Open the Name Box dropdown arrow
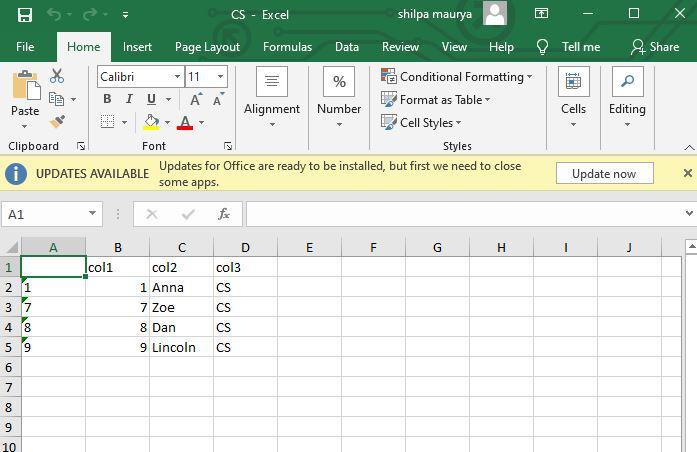The image size is (697, 452). click(x=92, y=214)
